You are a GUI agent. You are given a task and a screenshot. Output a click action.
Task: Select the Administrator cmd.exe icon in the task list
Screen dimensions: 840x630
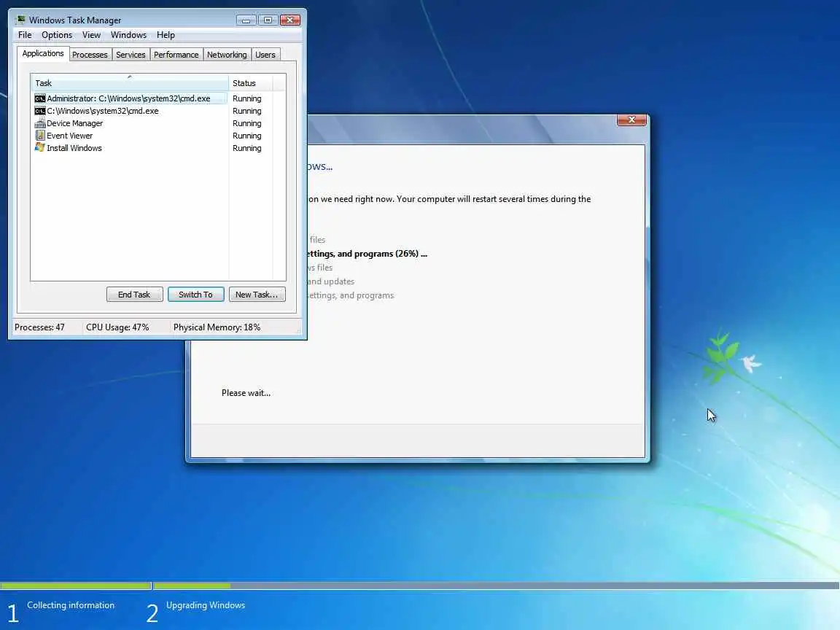coord(39,98)
